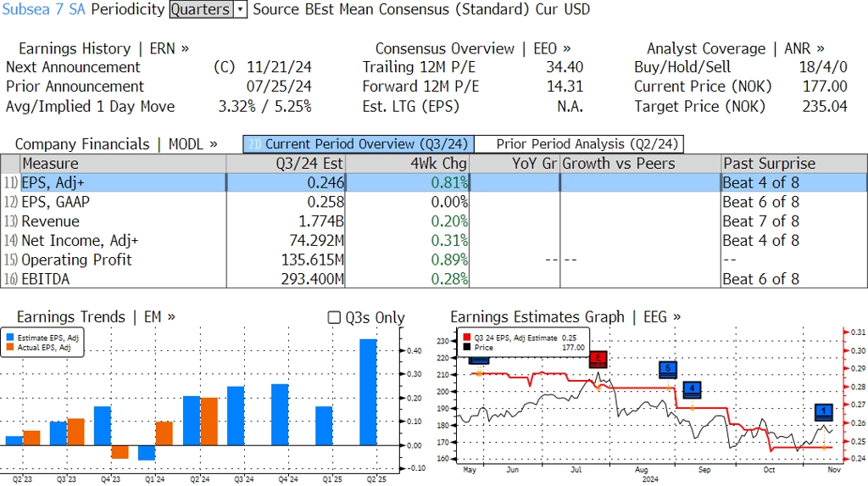
Task: Select the Revenue measure row
Action: (433, 221)
